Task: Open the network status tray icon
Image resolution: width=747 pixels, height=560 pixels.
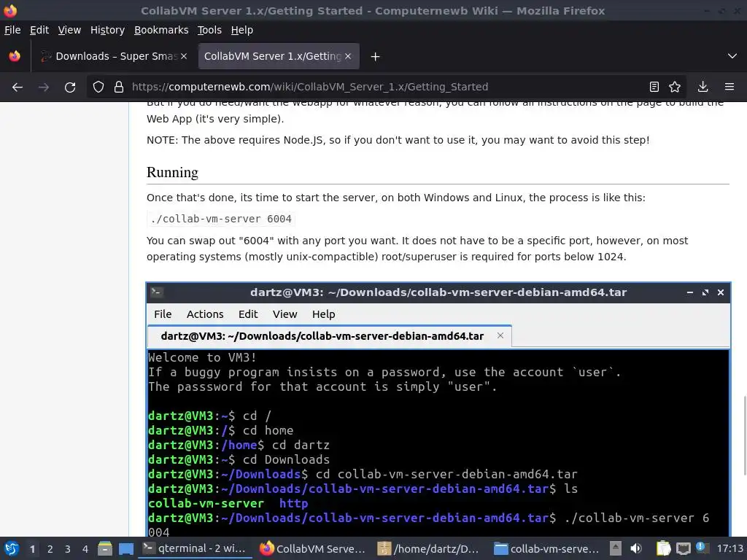Action: pos(683,548)
